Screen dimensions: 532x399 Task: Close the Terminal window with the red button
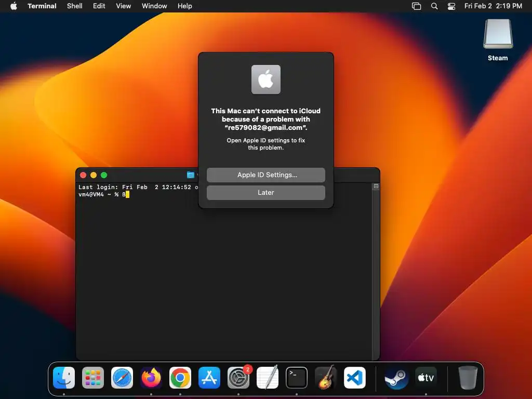click(83, 175)
